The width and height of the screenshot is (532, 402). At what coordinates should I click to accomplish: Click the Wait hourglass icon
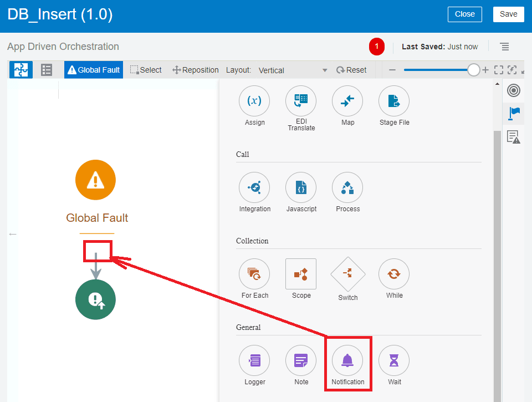click(394, 360)
